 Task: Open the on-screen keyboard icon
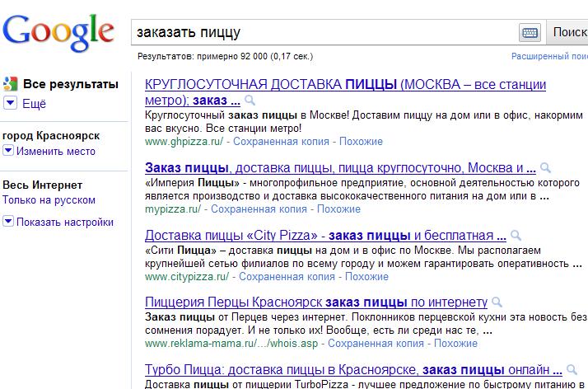click(530, 32)
